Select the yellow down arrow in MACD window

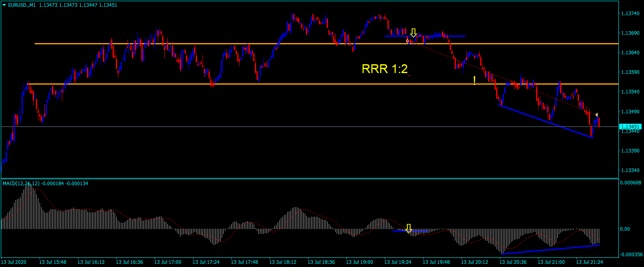coord(409,229)
